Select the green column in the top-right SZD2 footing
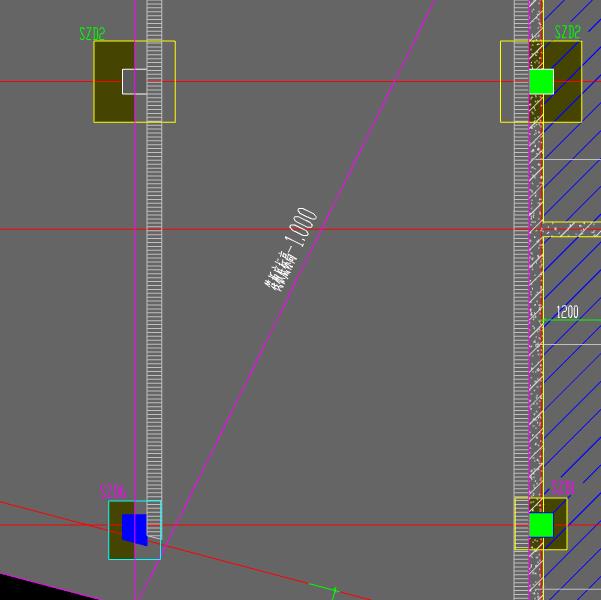This screenshot has height=600, width=601. (x=542, y=81)
